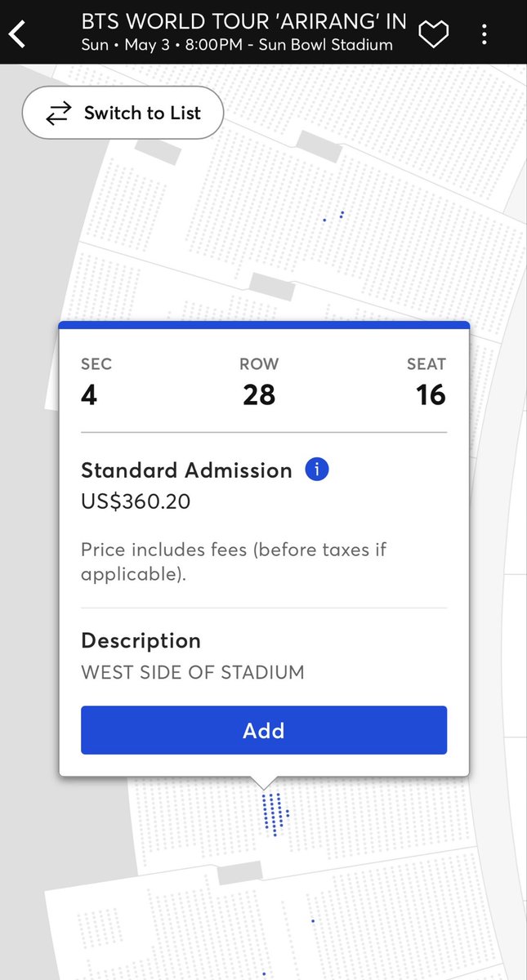Tap the WEST SIDE OF STADIUM description

click(x=192, y=673)
